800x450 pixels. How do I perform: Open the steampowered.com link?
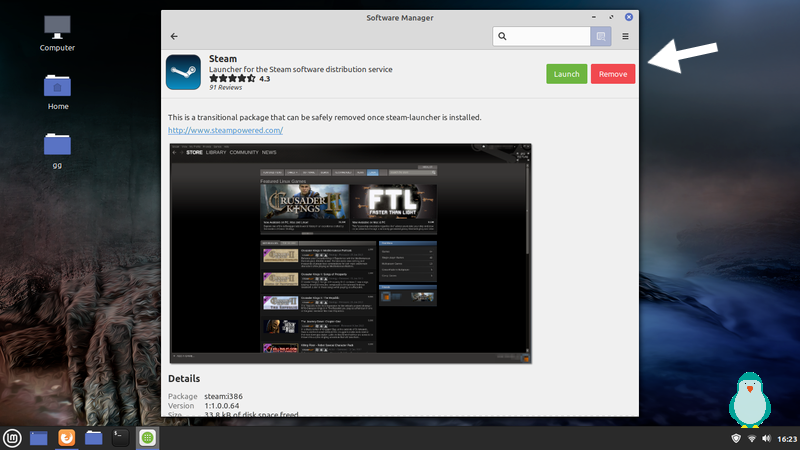coord(226,130)
